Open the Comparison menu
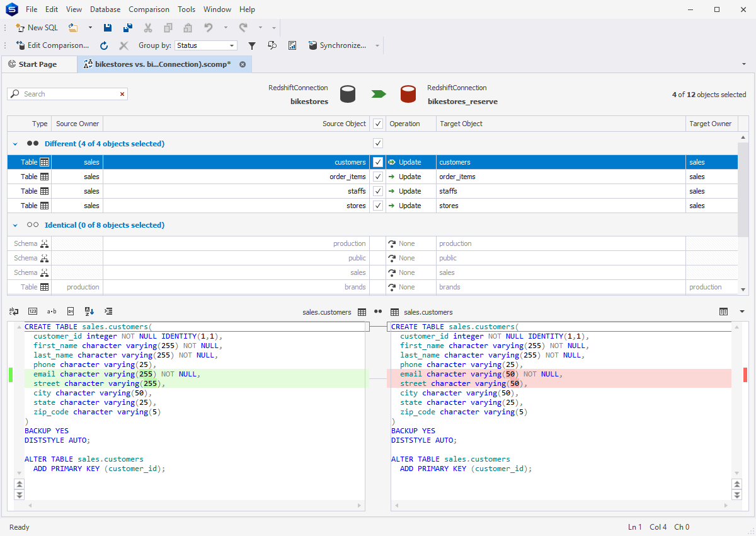756x536 pixels. coord(149,9)
